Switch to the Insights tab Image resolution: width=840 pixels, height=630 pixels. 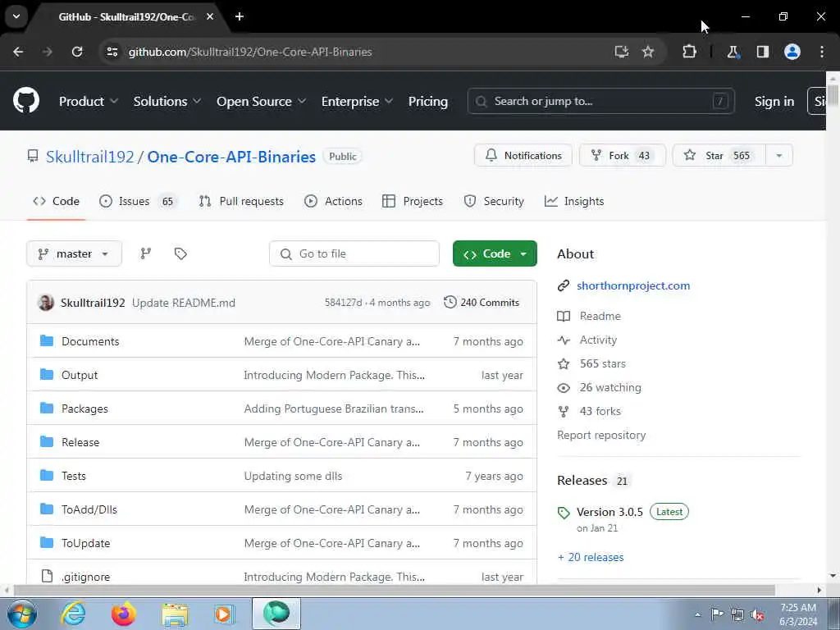tap(574, 202)
